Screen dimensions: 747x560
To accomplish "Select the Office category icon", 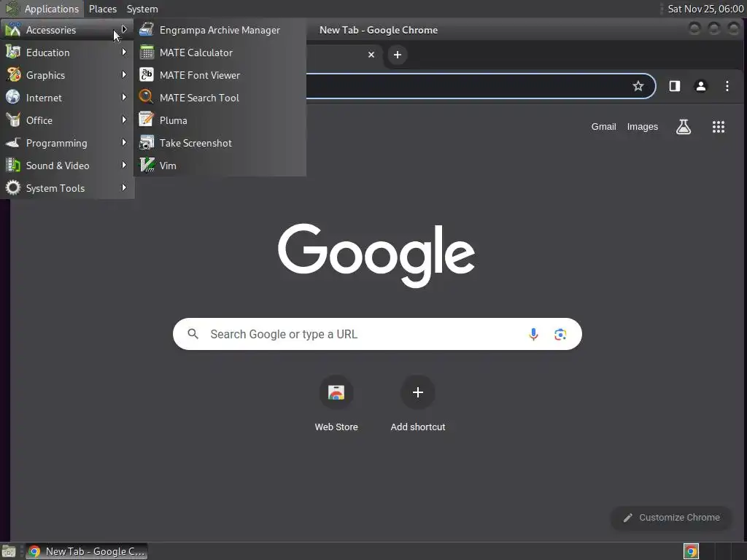I will [x=13, y=120].
